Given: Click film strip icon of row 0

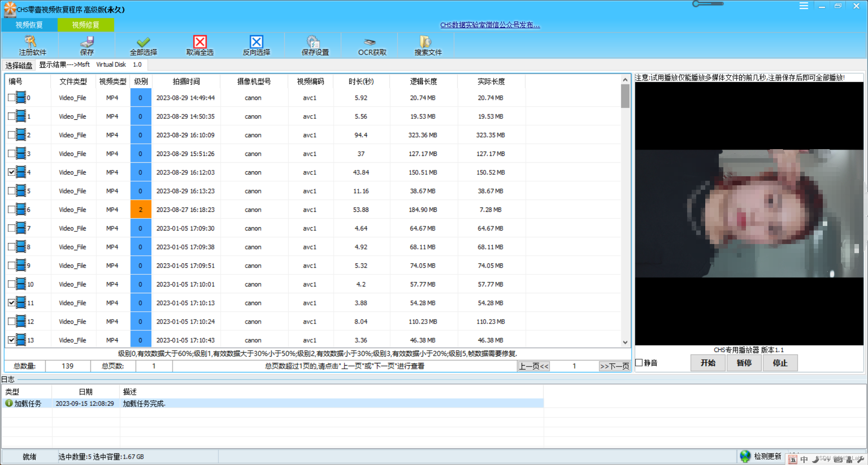Looking at the screenshot, I should 21,97.
